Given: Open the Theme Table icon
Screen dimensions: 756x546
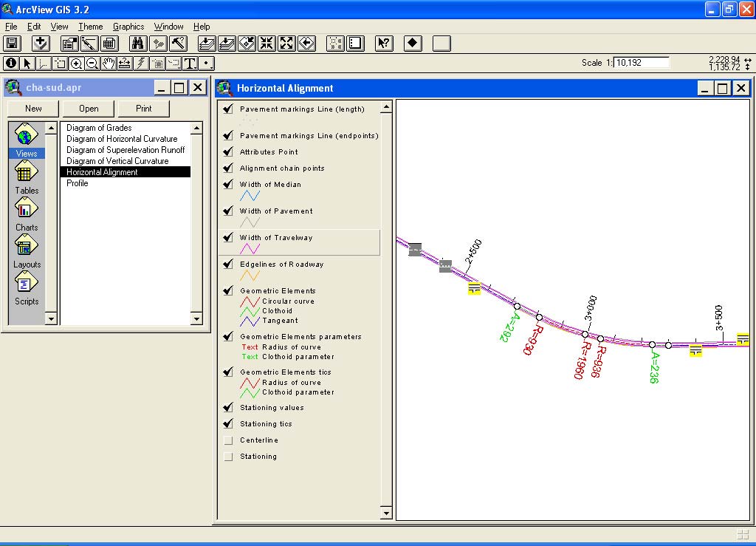Looking at the screenshot, I should (109, 44).
